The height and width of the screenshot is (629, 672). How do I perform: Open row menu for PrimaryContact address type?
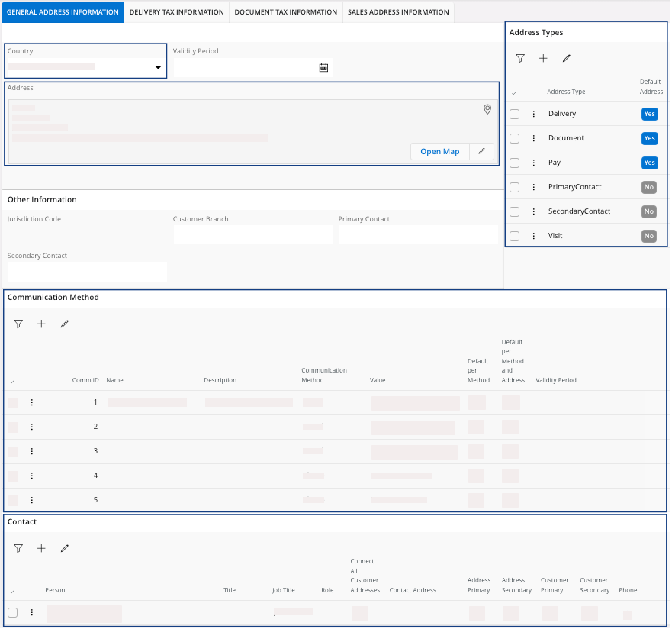point(534,187)
